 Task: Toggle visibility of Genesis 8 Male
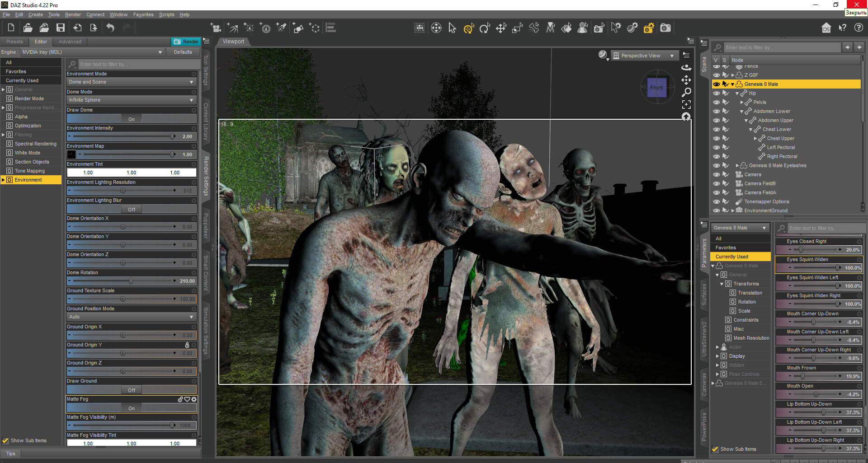[x=717, y=84]
